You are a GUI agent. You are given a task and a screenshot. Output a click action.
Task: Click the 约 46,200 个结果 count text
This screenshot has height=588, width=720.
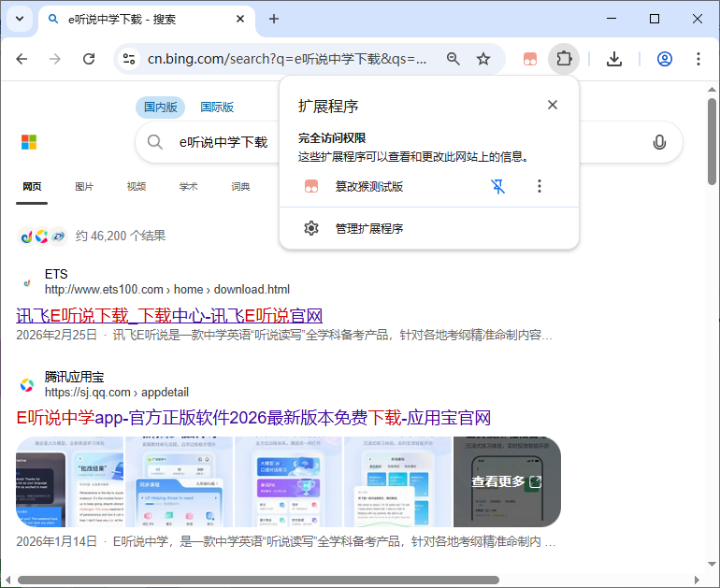pyautogui.click(x=121, y=236)
